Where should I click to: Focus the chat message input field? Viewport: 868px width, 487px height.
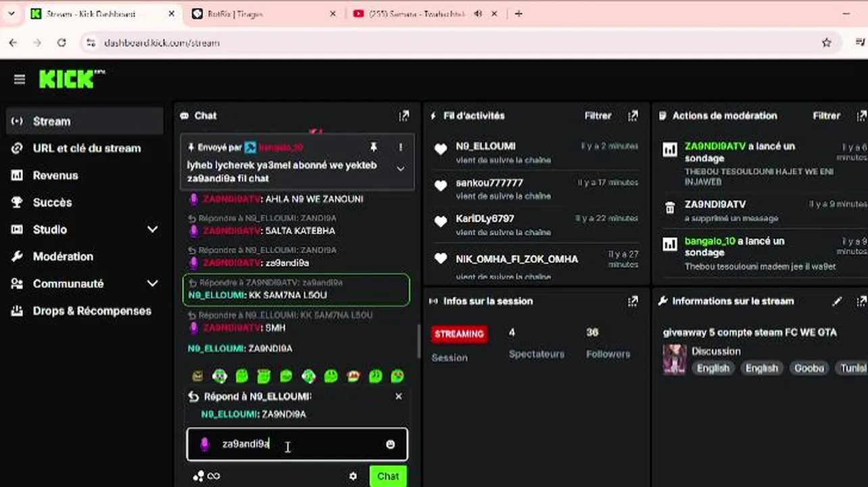(297, 444)
